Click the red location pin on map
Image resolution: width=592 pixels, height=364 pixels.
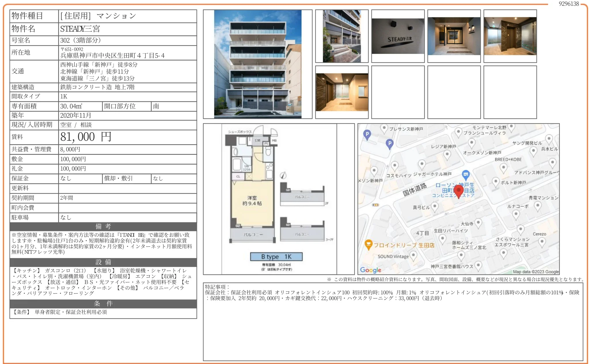pos(458,191)
